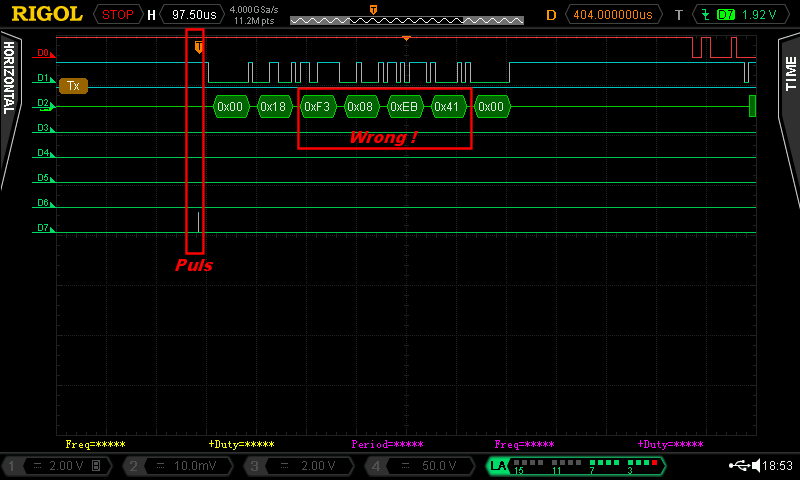Click the magenta Freq measurement readout
800x480 pixels.
(524, 444)
